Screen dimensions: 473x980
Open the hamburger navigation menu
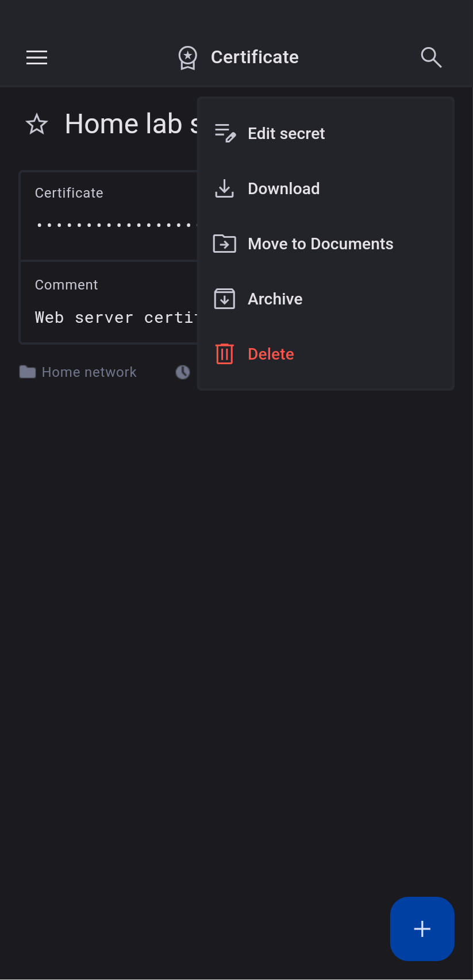click(x=37, y=57)
